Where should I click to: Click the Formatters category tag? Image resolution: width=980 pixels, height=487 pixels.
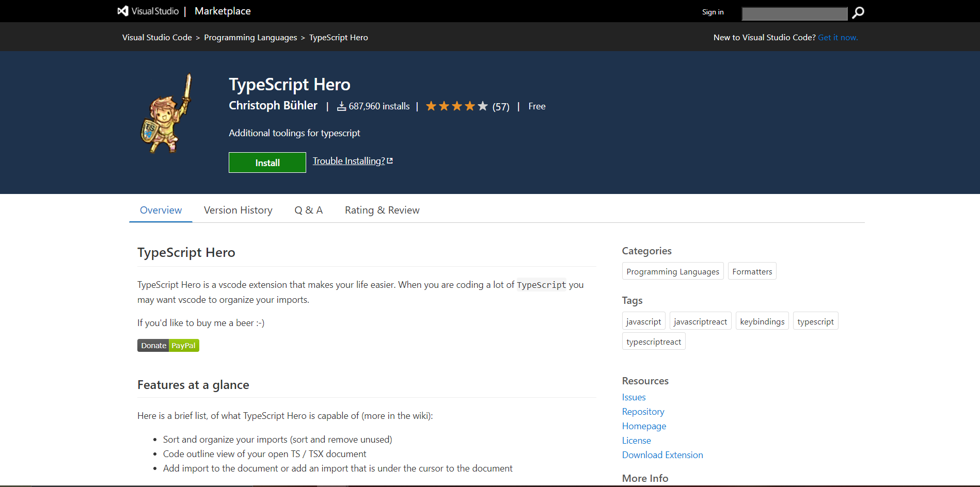[752, 271]
